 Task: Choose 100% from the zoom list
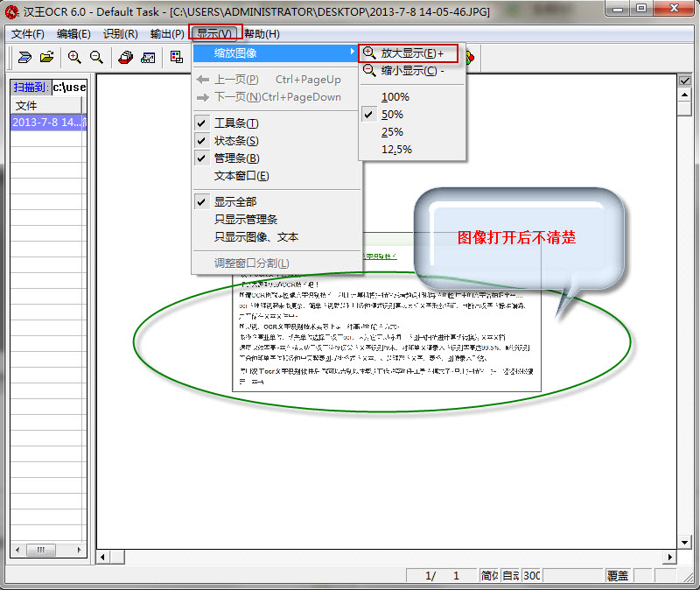tap(395, 96)
